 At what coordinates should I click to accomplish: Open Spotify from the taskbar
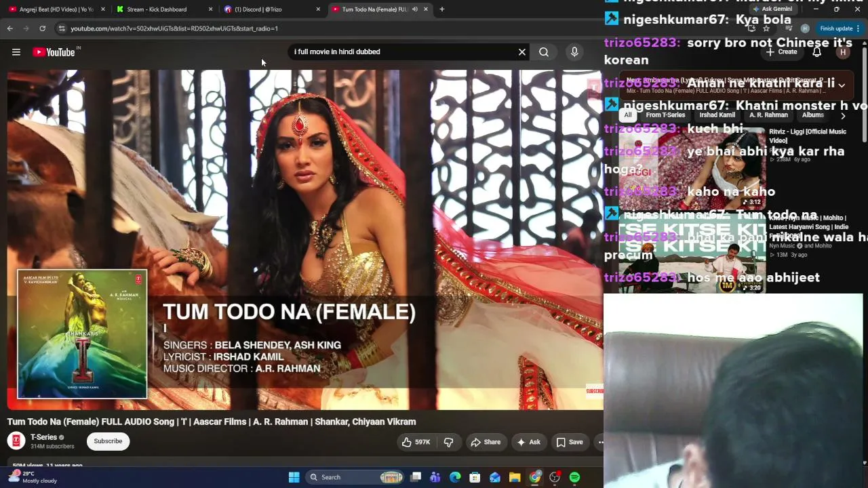pyautogui.click(x=574, y=477)
